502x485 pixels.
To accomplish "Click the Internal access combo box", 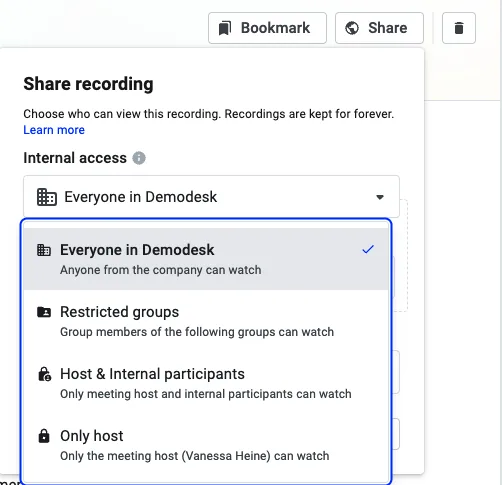I will [x=211, y=197].
